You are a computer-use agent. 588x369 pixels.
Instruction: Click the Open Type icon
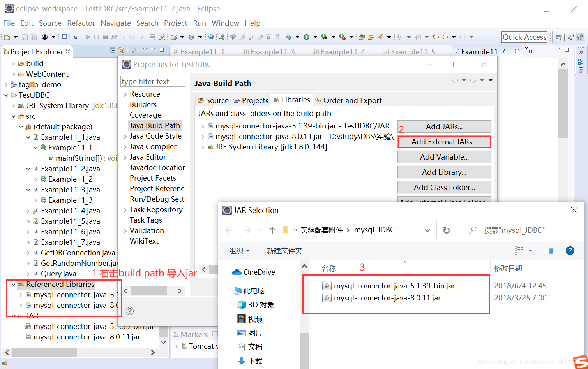pyautogui.click(x=362, y=37)
